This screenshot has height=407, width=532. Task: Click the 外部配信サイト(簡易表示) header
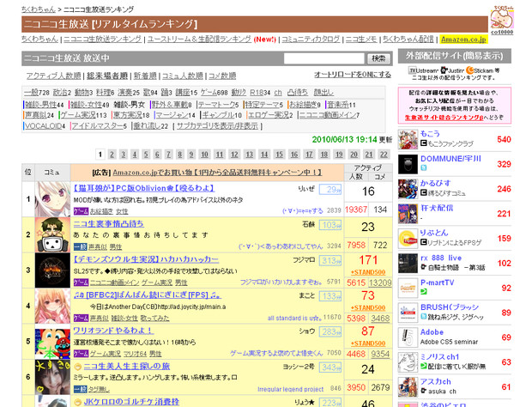click(455, 56)
